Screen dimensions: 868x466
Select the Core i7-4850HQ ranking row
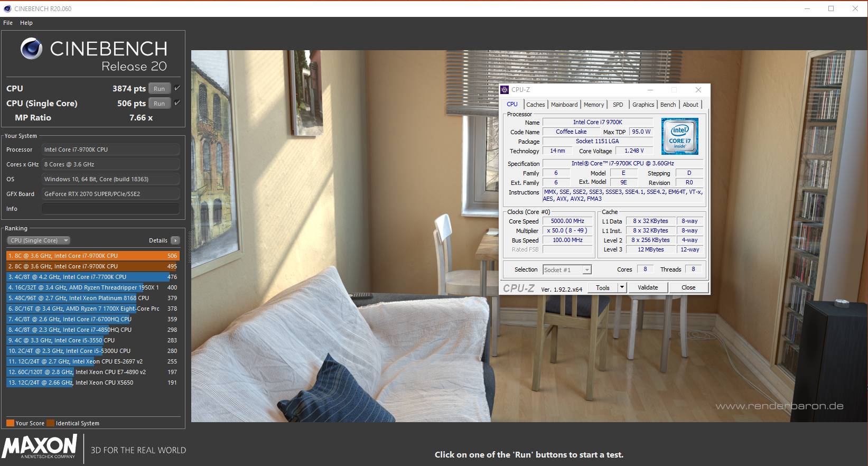tap(93, 330)
